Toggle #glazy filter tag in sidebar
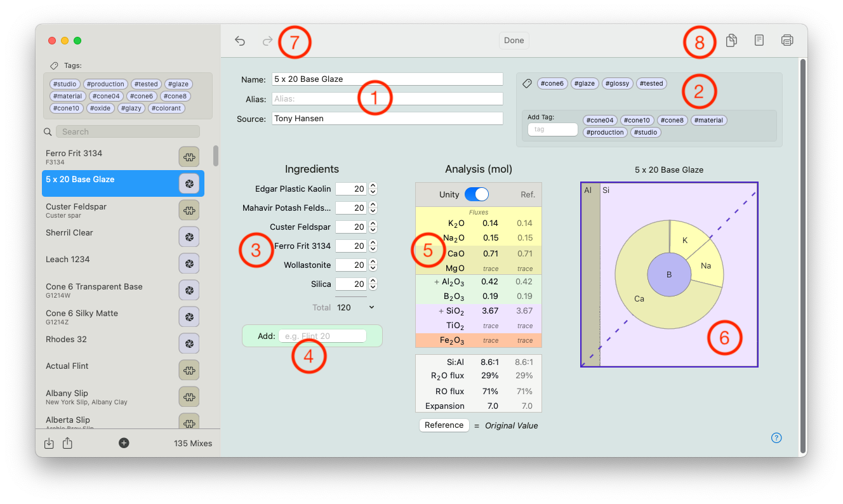Screen dimensions: 843x504 point(131,108)
